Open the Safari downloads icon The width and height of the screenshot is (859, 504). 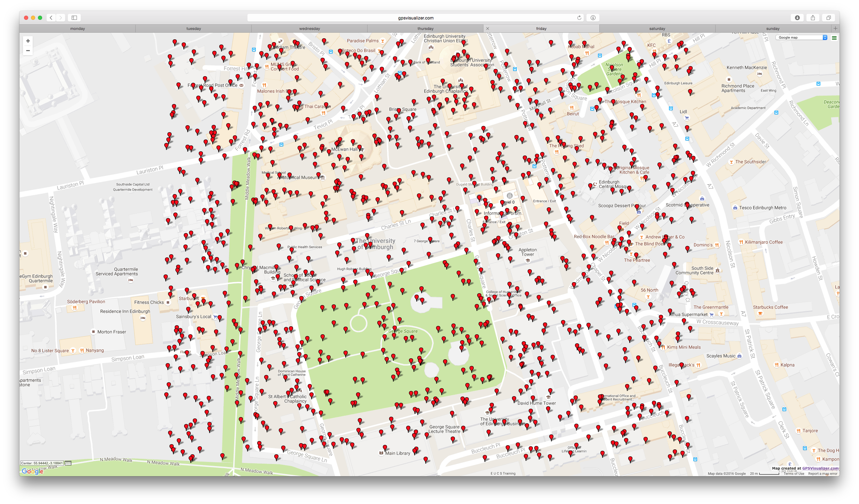(x=797, y=18)
